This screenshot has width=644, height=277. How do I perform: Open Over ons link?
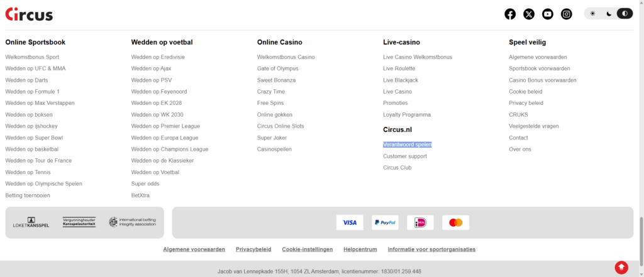(x=520, y=149)
